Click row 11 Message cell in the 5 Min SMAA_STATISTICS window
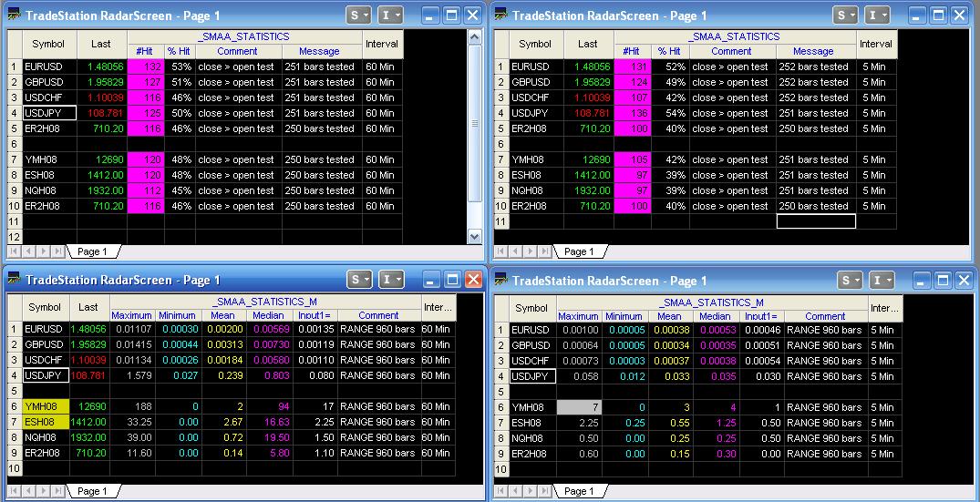Screen dimensions: 980x502 [x=816, y=221]
